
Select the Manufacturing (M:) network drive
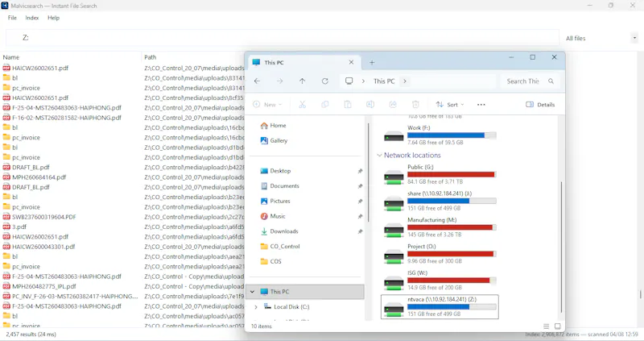coord(440,227)
